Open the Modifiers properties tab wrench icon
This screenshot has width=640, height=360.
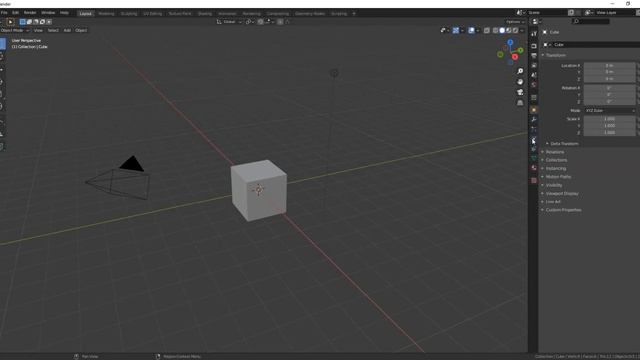coord(534,120)
